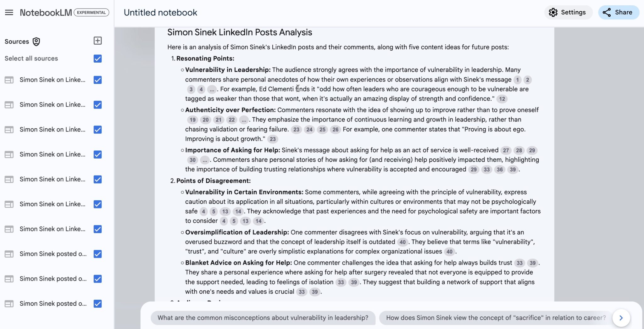Image resolution: width=644 pixels, height=329 pixels.
Task: Open citation chip 12 after the Ed Clementi quote
Action: pos(502,99)
